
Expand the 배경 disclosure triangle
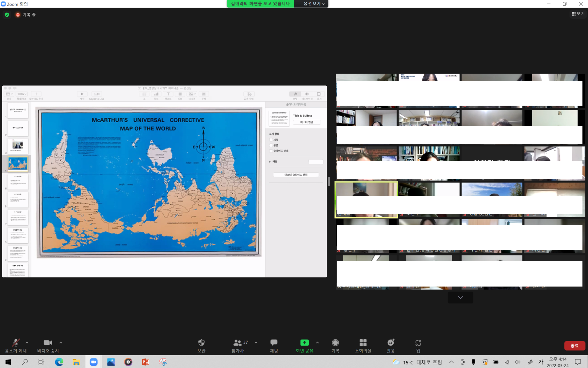[270, 162]
